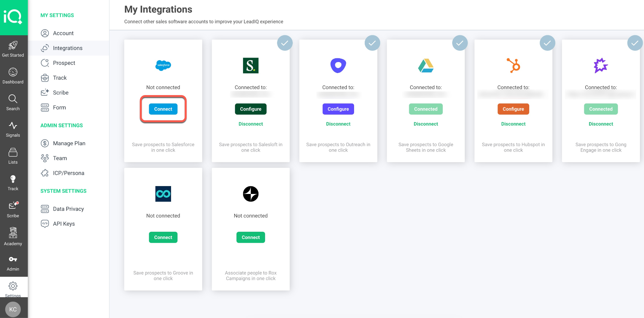Configure the Salesloft integration
Image resolution: width=644 pixels, height=318 pixels.
coord(251,109)
